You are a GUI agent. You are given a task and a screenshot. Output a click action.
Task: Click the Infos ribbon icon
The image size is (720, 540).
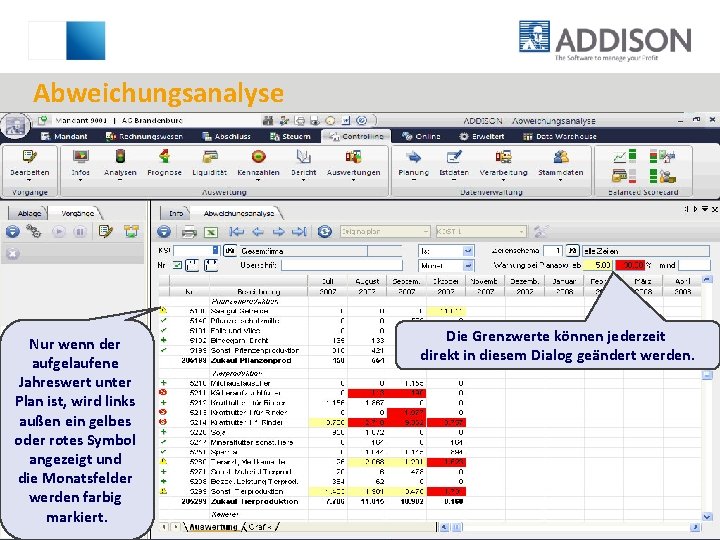click(x=81, y=157)
